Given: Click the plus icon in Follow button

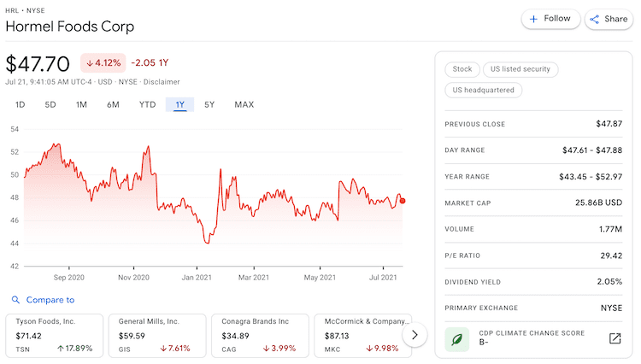Looking at the screenshot, I should [x=533, y=19].
